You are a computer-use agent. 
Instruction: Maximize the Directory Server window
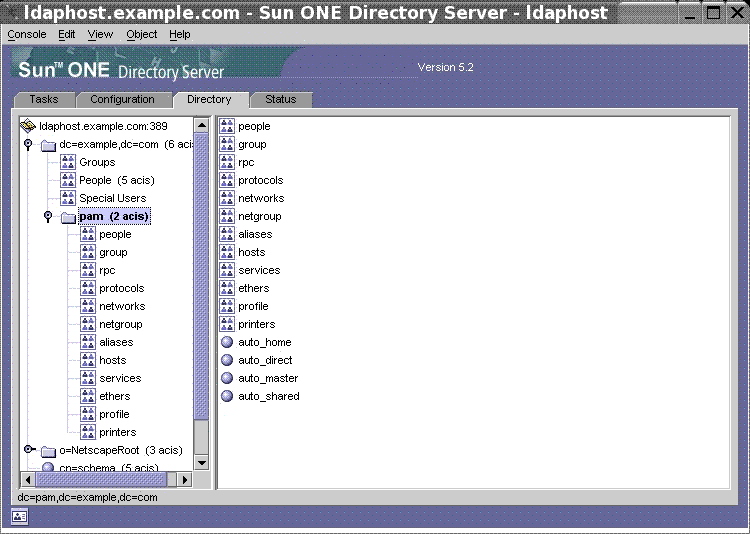click(x=713, y=12)
